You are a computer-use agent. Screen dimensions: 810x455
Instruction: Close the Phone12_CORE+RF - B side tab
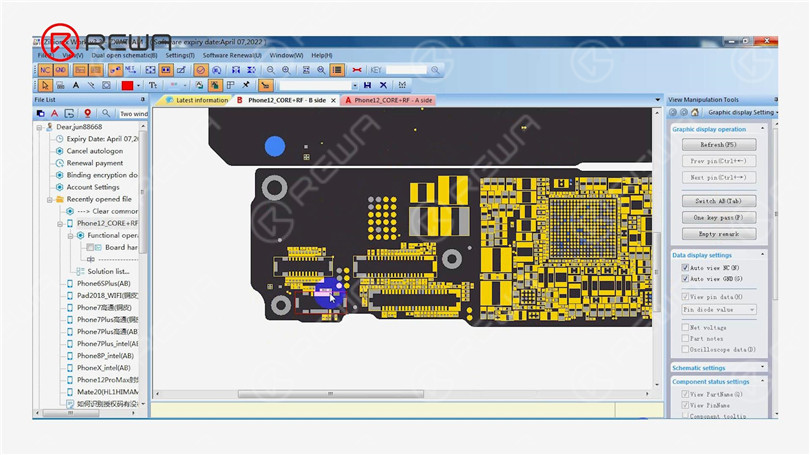tap(333, 100)
